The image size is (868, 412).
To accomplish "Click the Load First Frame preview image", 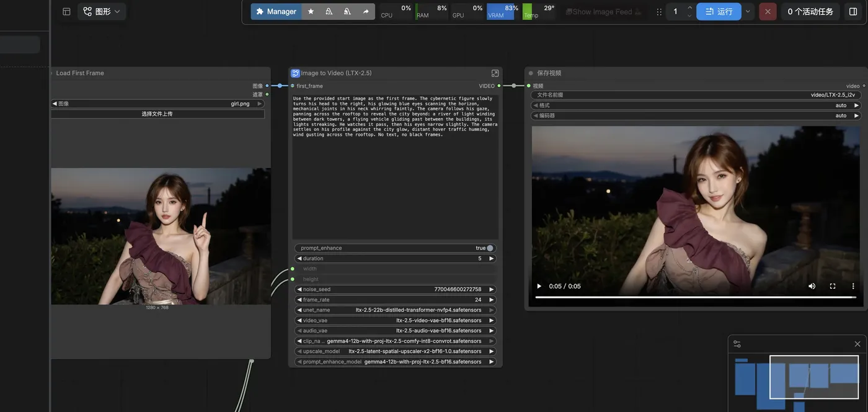I will 161,236.
